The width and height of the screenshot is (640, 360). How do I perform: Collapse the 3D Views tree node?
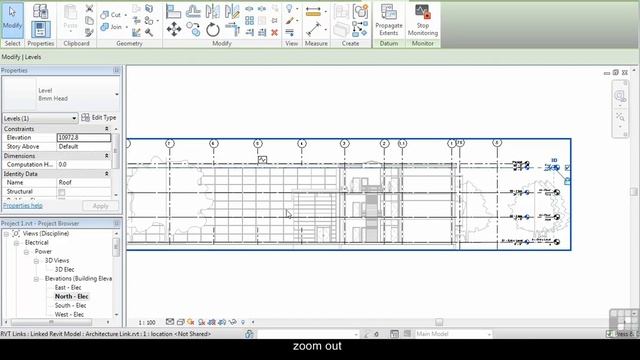[x=36, y=261]
